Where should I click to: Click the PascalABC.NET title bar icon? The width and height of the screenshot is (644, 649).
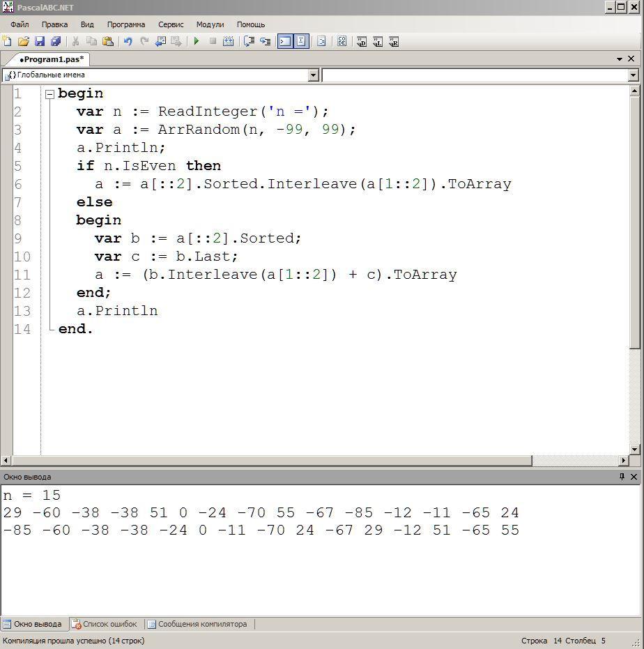[x=8, y=7]
